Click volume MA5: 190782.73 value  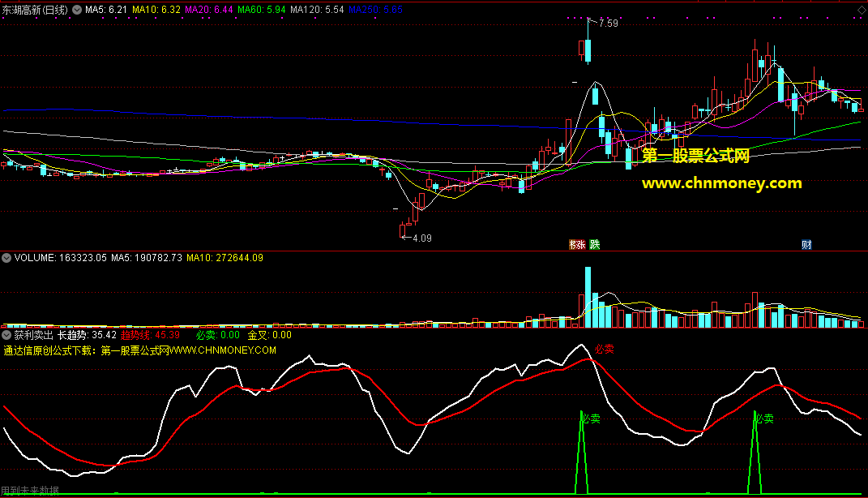click(147, 258)
